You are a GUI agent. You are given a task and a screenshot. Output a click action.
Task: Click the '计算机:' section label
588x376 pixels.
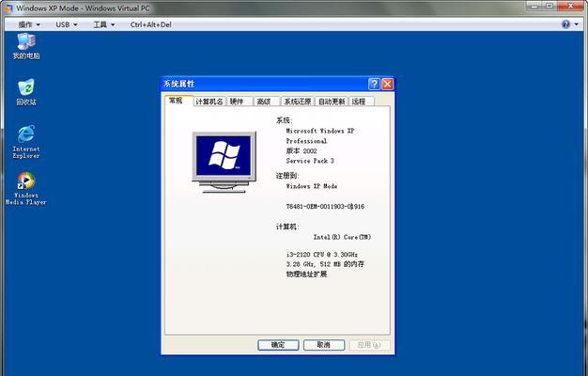(x=287, y=227)
